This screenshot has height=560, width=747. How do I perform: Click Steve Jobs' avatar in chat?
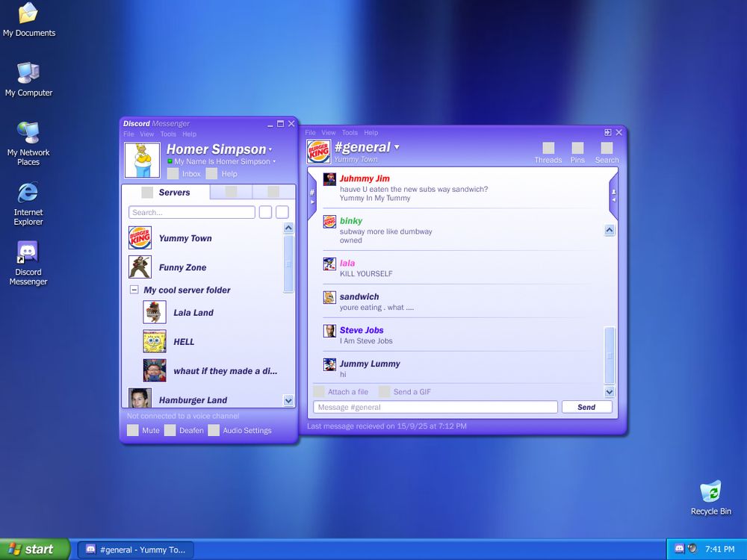point(329,331)
